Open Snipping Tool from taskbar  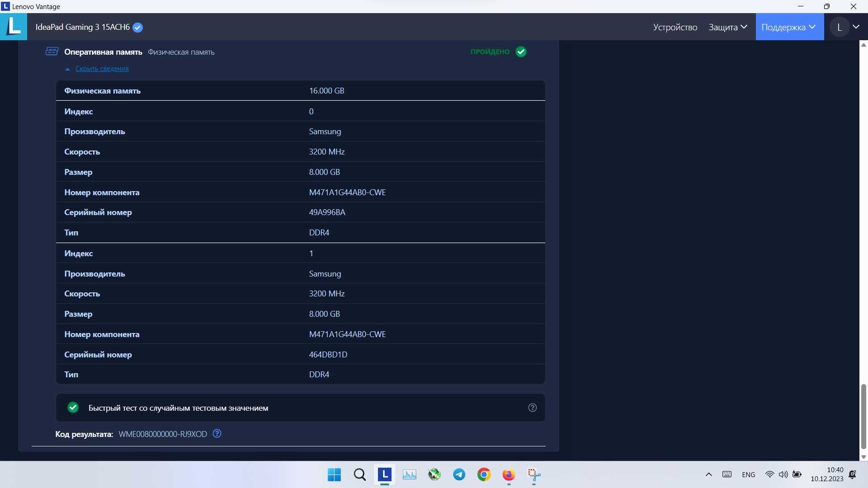click(x=534, y=475)
